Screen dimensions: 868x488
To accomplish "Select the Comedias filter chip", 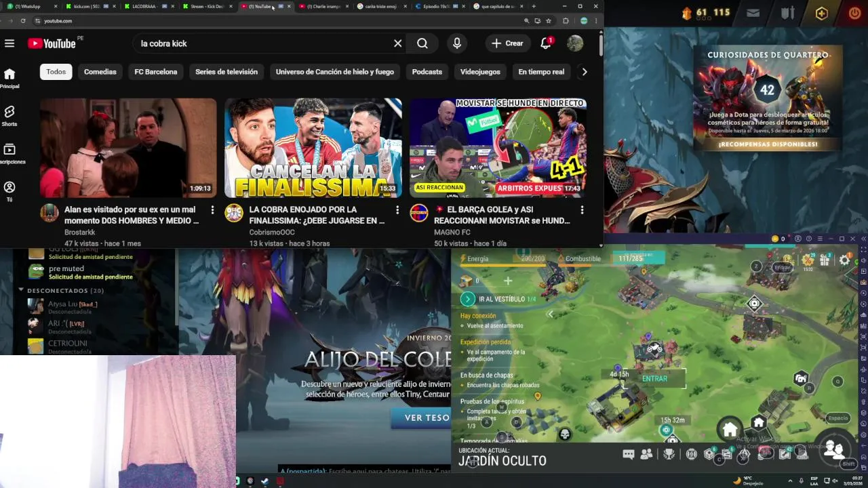I will 100,72.
